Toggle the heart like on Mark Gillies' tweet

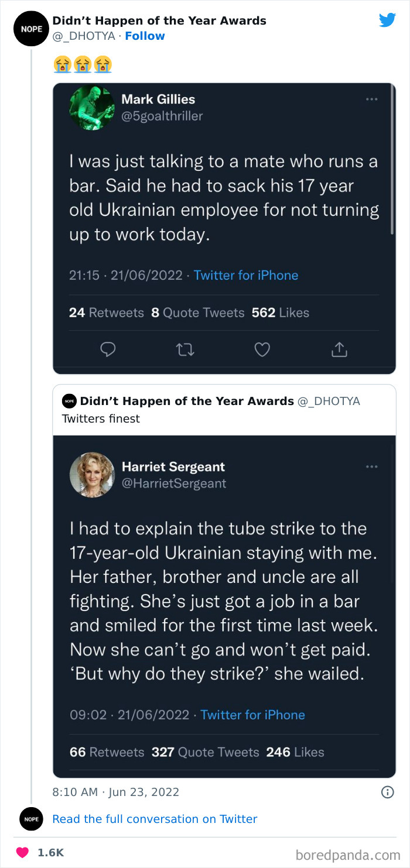(x=262, y=349)
